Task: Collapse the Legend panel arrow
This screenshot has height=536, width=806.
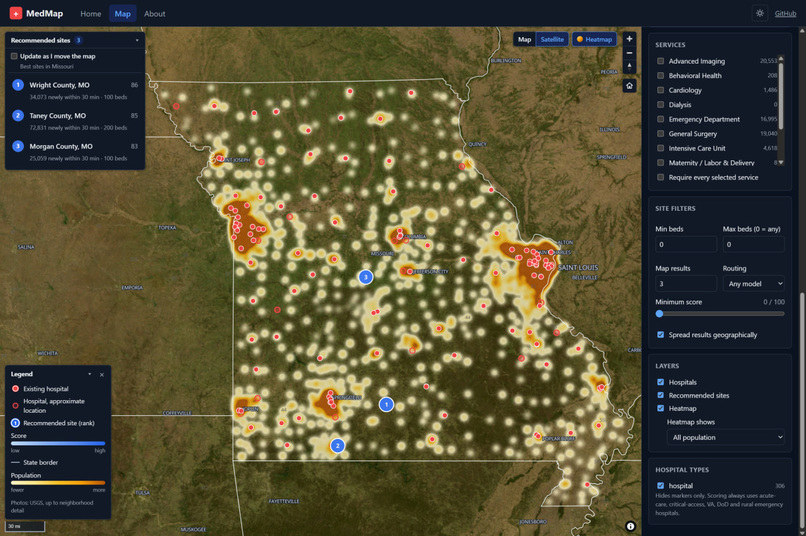Action: pyautogui.click(x=89, y=374)
